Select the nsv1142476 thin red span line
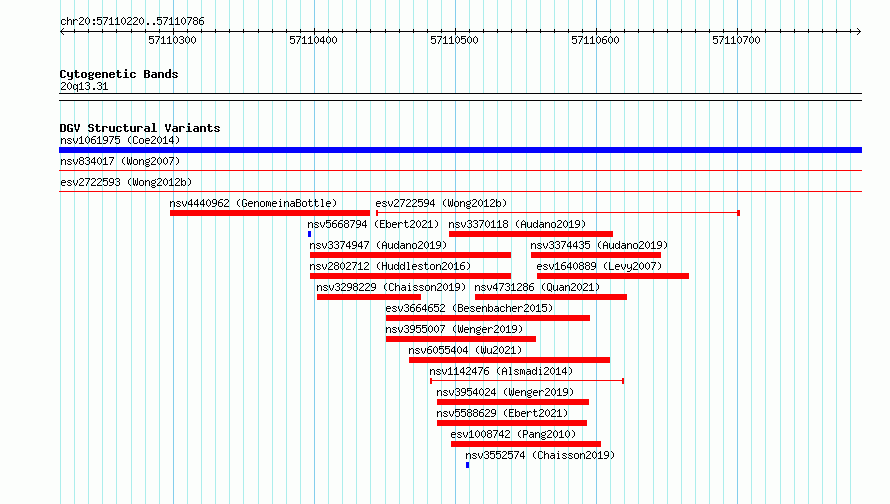This screenshot has height=504, width=890. tap(527, 381)
